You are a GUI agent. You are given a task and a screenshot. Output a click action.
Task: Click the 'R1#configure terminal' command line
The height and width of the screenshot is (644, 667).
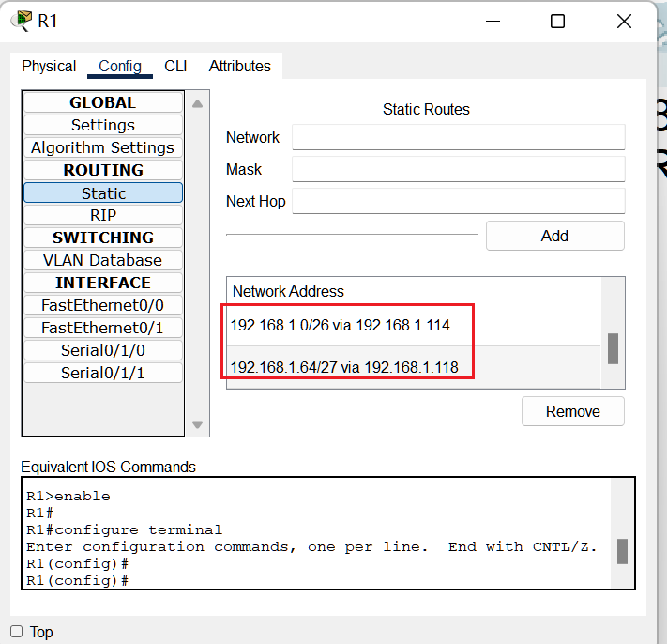(124, 529)
